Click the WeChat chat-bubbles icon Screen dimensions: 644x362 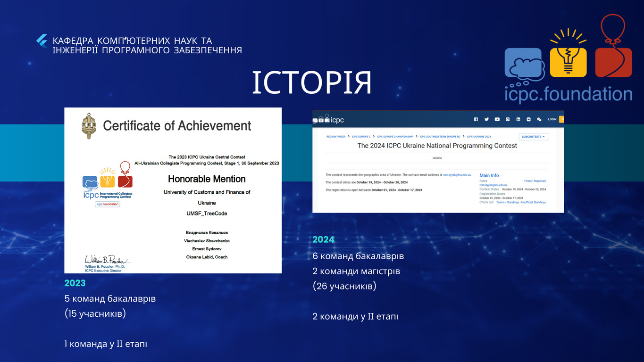(x=539, y=119)
